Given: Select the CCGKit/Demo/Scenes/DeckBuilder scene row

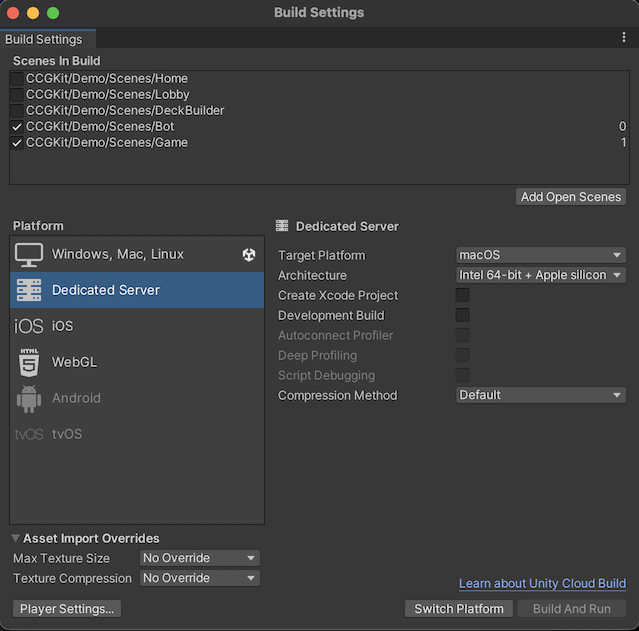Looking at the screenshot, I should [x=320, y=110].
